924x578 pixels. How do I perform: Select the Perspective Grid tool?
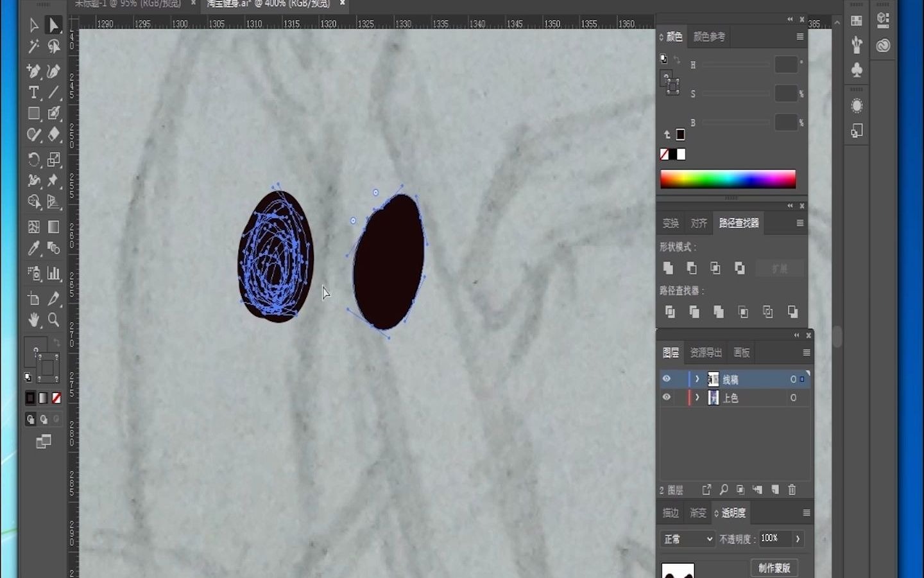[x=53, y=202]
